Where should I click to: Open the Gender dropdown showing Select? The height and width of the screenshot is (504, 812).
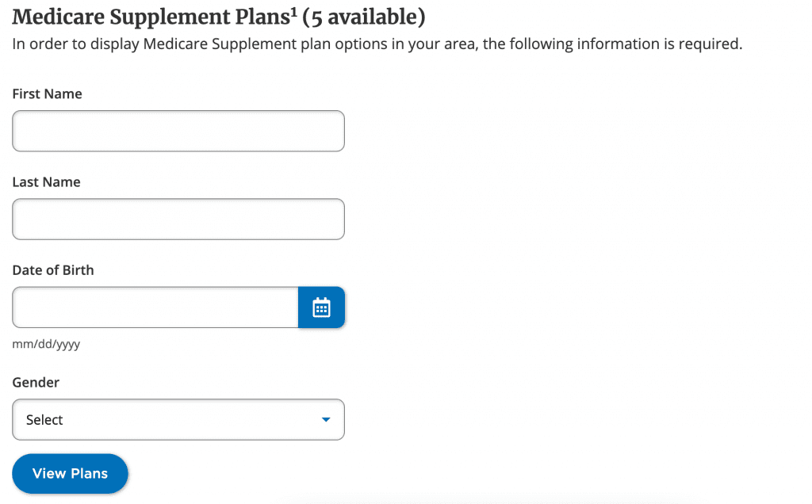pyautogui.click(x=178, y=419)
